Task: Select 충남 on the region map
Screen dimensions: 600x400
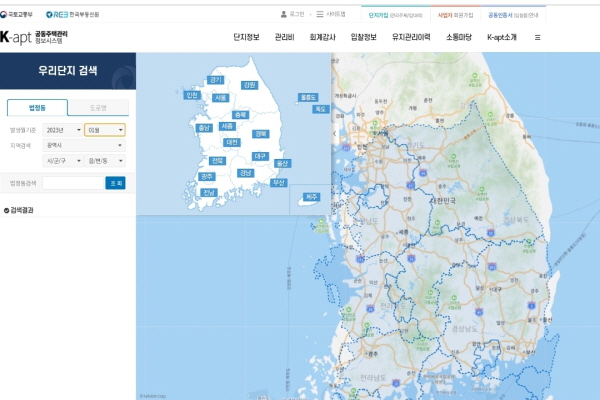Action: click(x=204, y=128)
